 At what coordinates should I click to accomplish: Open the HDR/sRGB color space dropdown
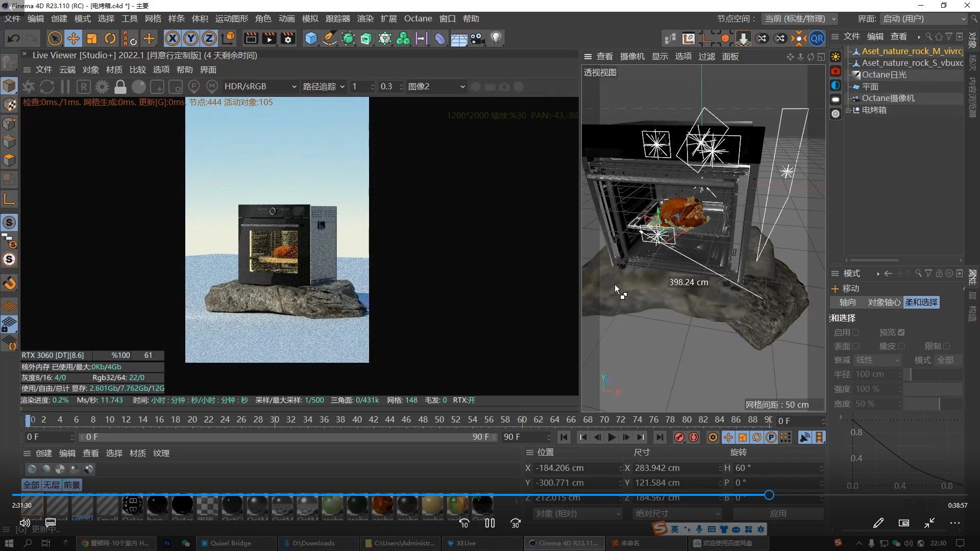(x=260, y=87)
